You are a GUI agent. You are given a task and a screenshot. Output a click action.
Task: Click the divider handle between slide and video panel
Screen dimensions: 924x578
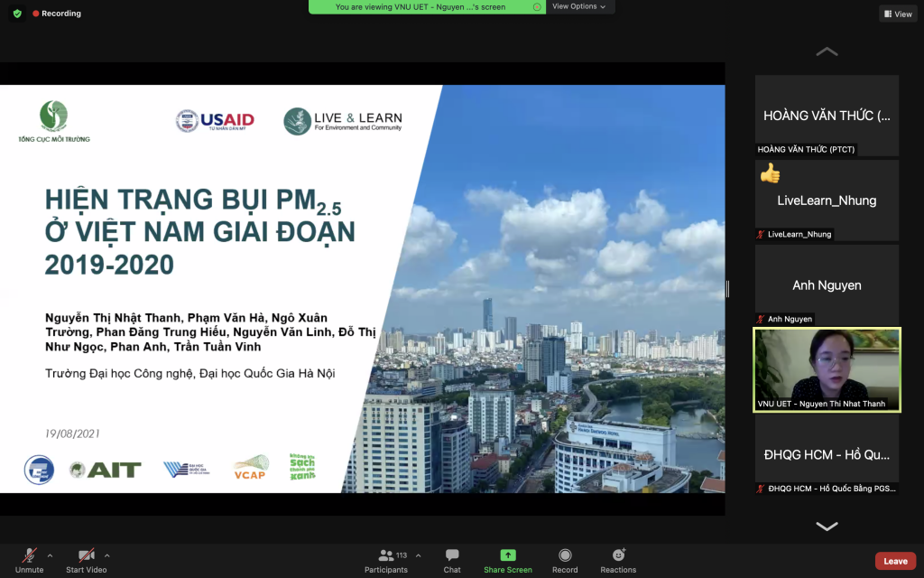tap(727, 289)
